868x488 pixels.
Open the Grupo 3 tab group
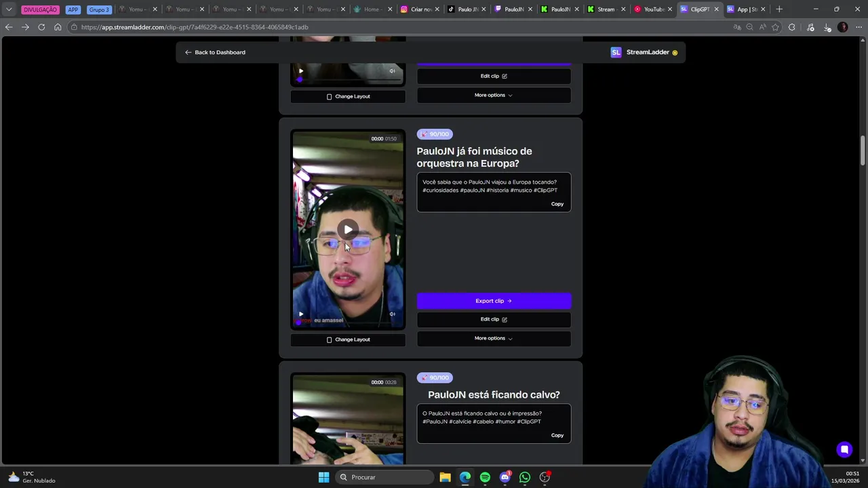click(99, 9)
